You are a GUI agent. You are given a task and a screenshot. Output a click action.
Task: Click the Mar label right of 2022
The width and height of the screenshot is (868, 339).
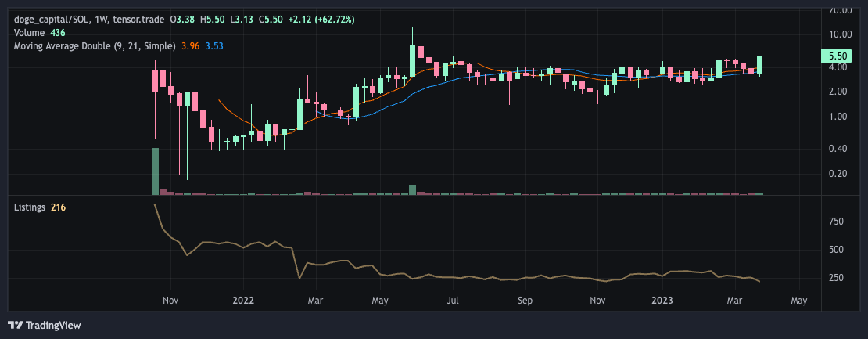(x=316, y=300)
